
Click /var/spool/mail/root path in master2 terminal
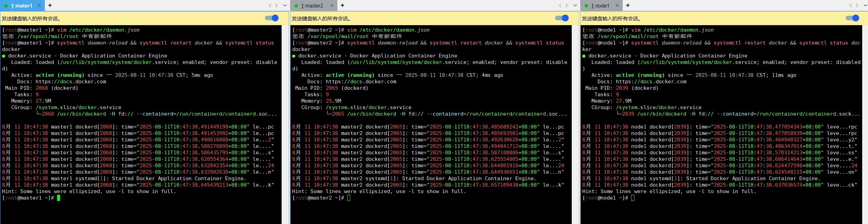(338, 36)
